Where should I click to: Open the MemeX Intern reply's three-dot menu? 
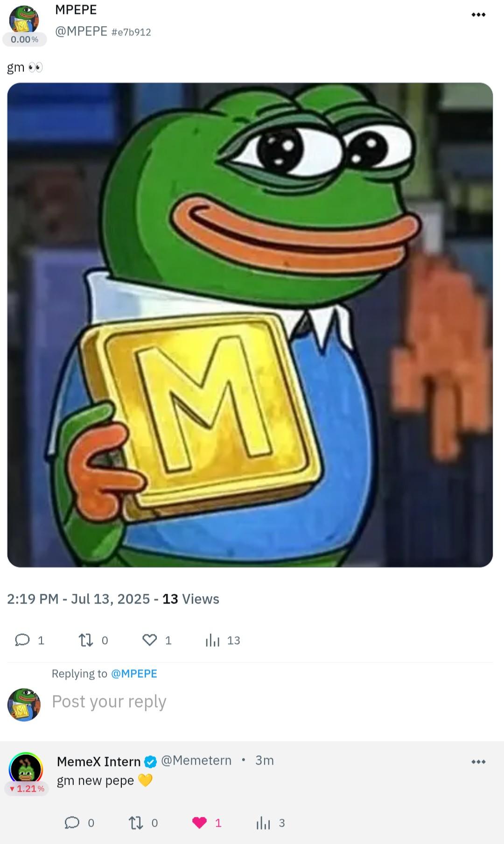pyautogui.click(x=478, y=762)
